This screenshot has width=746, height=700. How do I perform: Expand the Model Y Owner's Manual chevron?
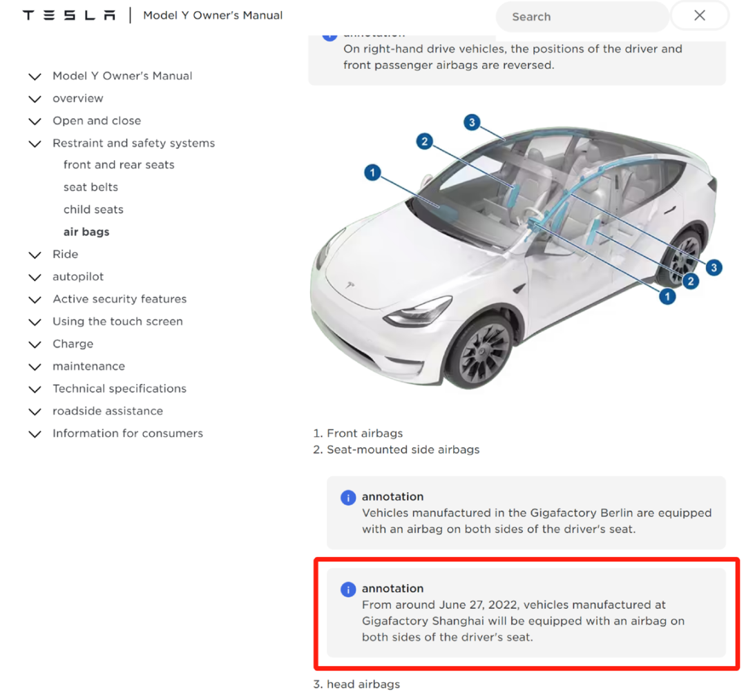(35, 77)
